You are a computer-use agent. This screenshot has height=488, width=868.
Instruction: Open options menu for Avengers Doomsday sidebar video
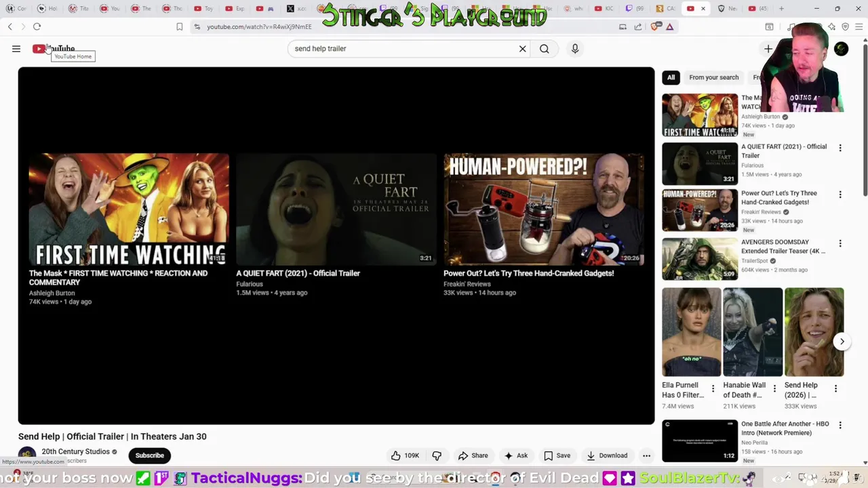click(840, 243)
